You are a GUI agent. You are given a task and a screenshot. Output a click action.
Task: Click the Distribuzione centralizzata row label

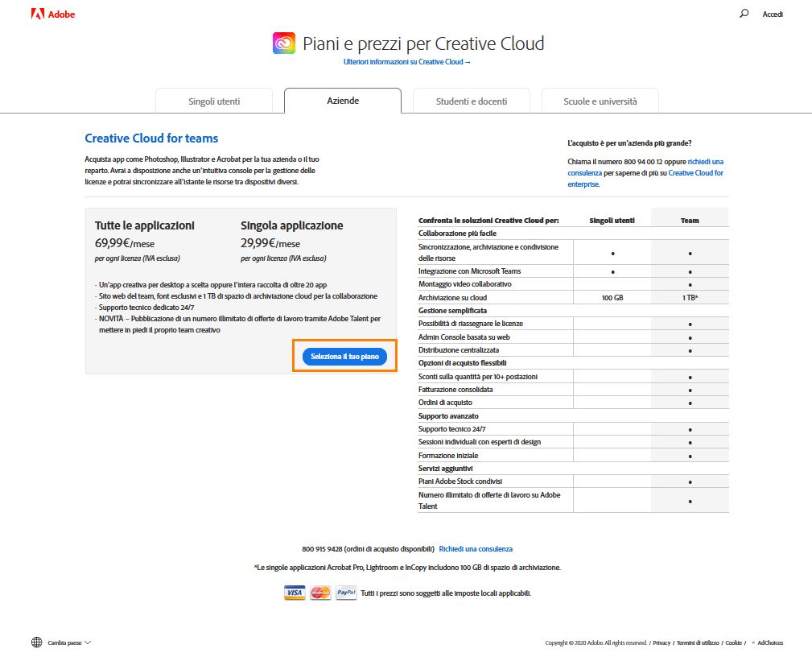tap(458, 349)
